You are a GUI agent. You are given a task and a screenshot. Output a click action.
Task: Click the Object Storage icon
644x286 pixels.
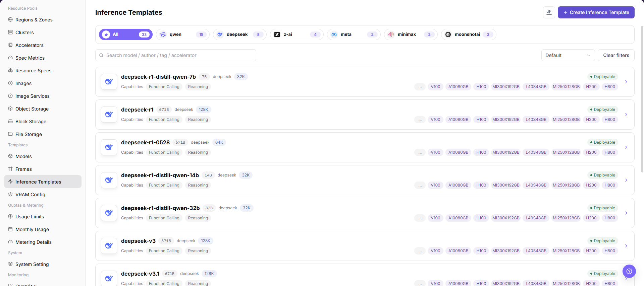pos(10,109)
